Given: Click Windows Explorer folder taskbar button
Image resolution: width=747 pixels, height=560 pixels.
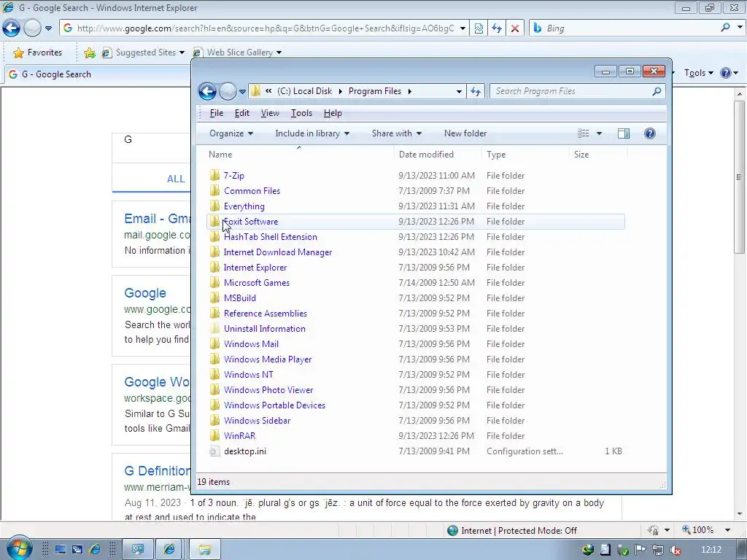Looking at the screenshot, I should [205, 550].
